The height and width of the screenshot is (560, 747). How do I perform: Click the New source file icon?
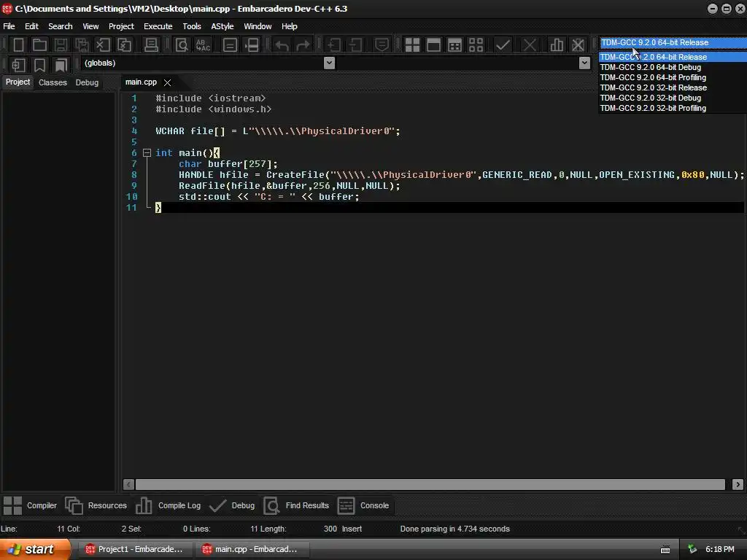pos(18,45)
